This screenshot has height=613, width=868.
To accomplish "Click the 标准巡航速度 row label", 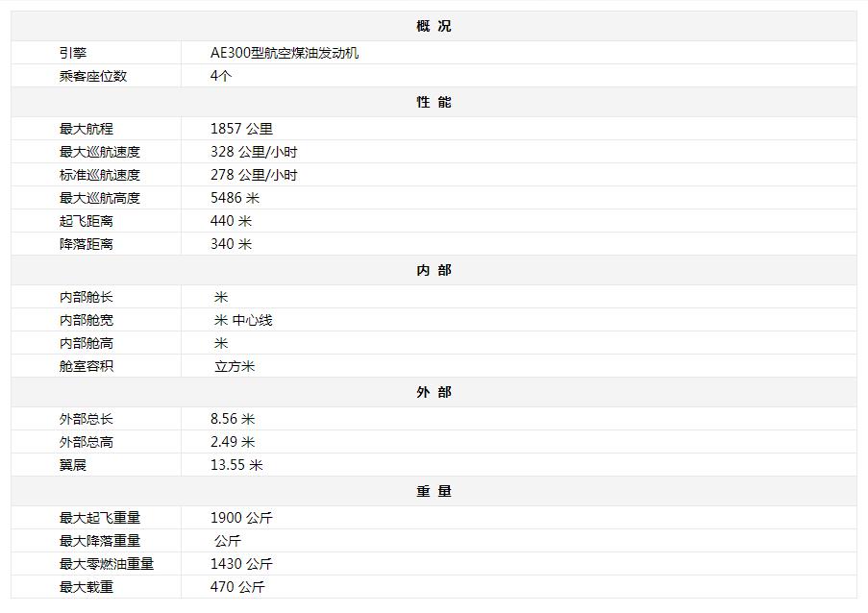I will tap(100, 175).
